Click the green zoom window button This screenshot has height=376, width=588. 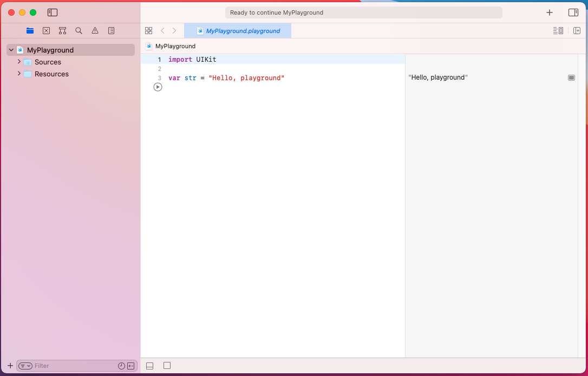(33, 12)
